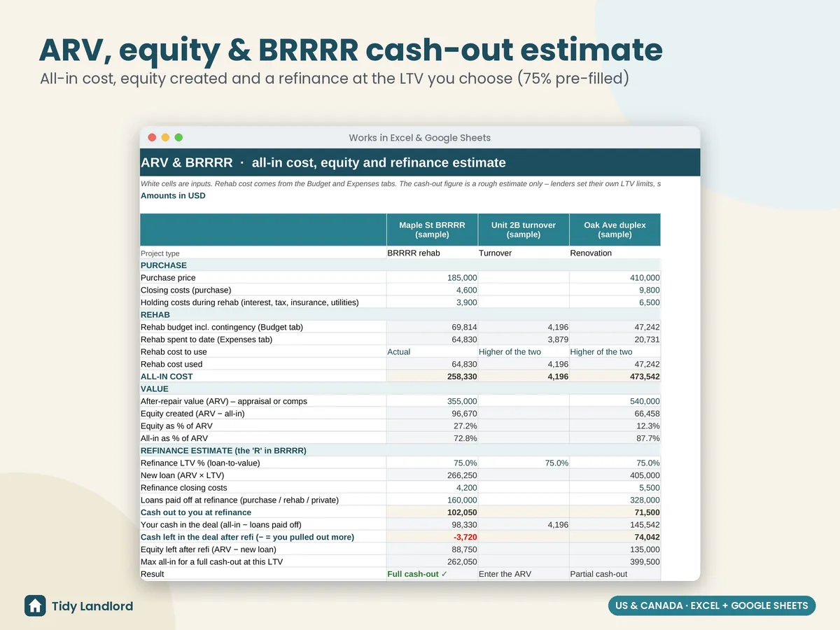Select rehab budget value 69,814
840x630 pixels.
coord(432,327)
